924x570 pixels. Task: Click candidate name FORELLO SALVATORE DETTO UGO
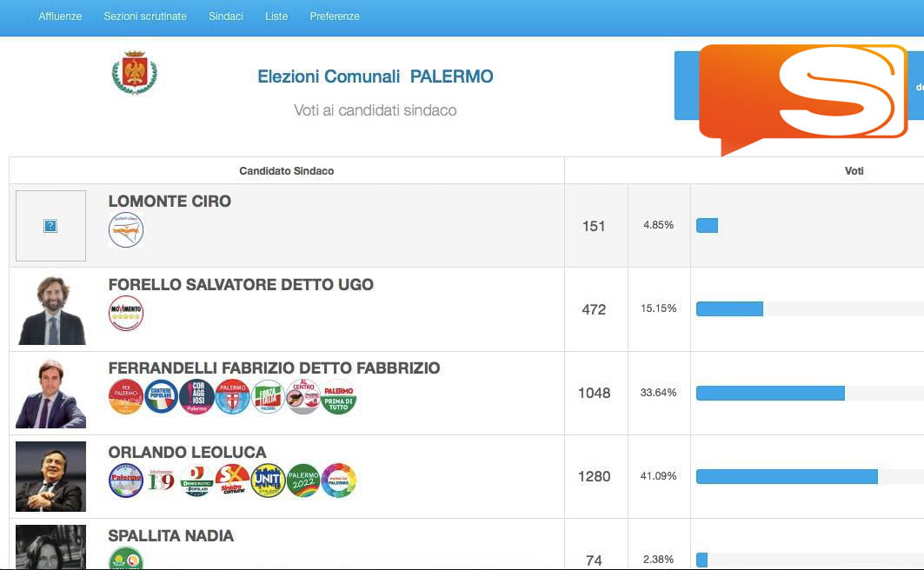tap(241, 284)
